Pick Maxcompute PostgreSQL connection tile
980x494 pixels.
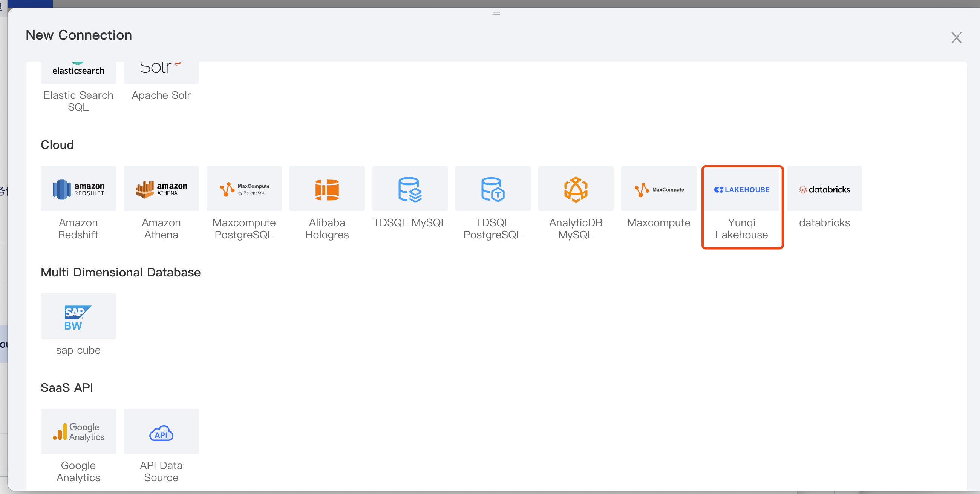244,189
